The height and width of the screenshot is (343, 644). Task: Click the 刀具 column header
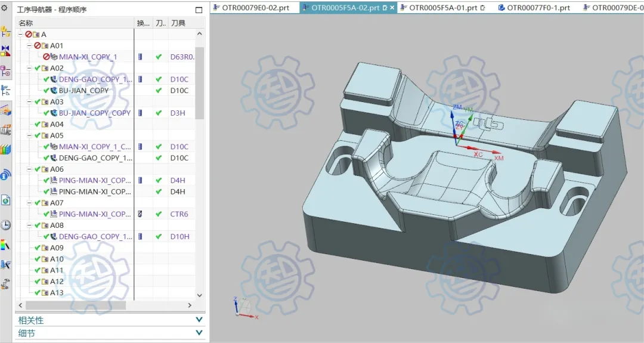pos(181,23)
